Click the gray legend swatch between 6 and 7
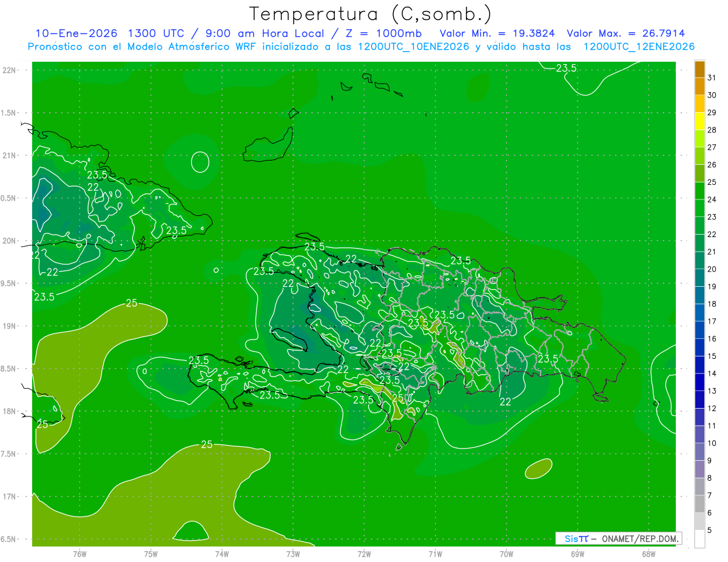The height and width of the screenshot is (562, 728). click(x=699, y=504)
